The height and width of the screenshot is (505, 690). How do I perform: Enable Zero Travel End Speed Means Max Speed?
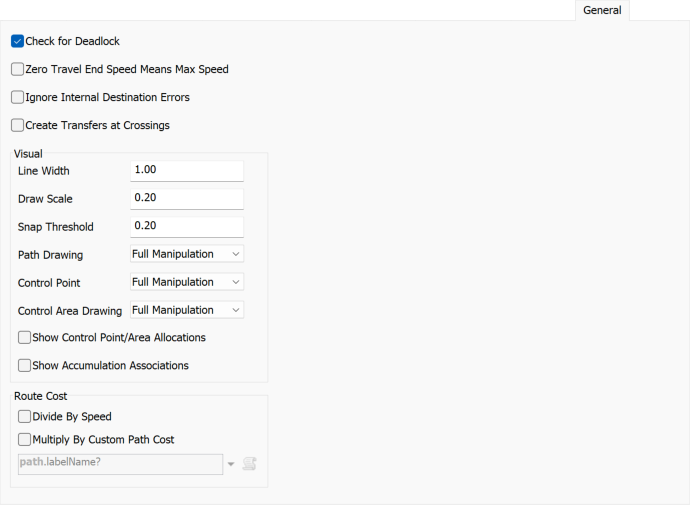pos(18,69)
